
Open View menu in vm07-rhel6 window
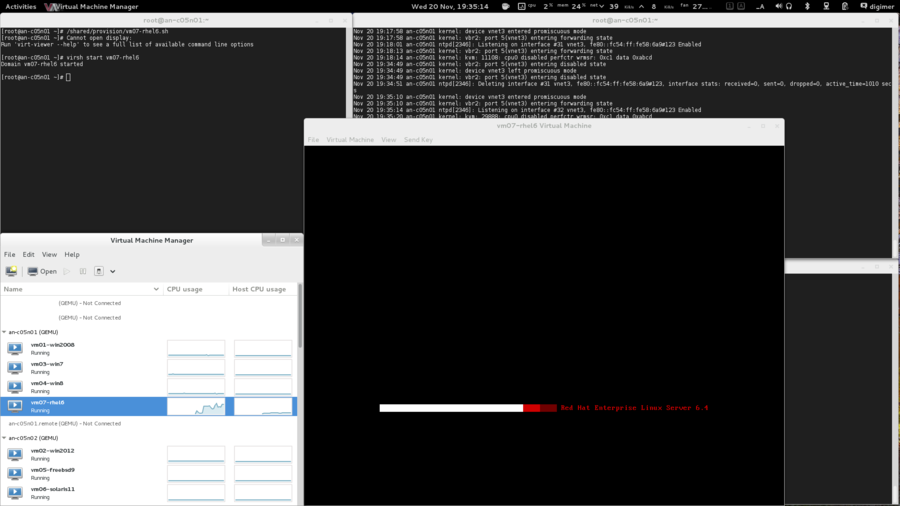pyautogui.click(x=389, y=139)
